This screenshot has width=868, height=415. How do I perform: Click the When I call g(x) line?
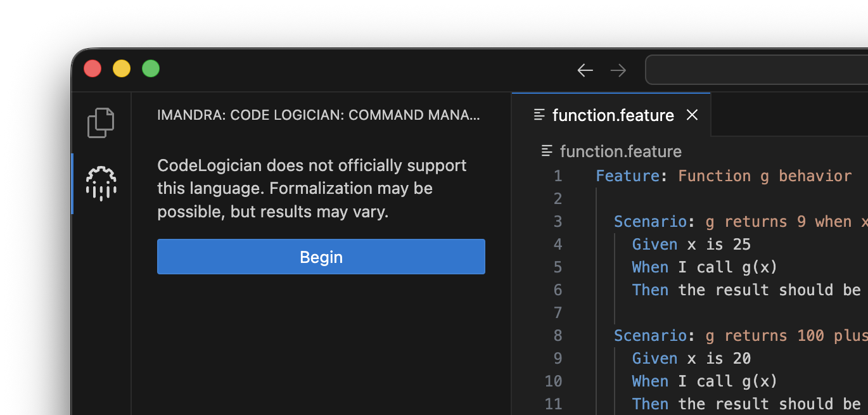[x=703, y=267]
